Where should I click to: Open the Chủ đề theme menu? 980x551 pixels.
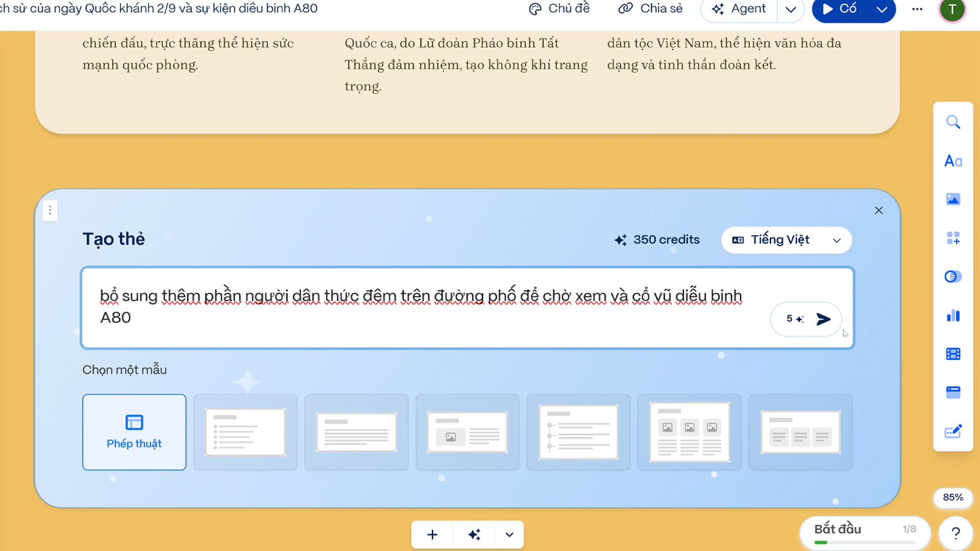tap(559, 9)
